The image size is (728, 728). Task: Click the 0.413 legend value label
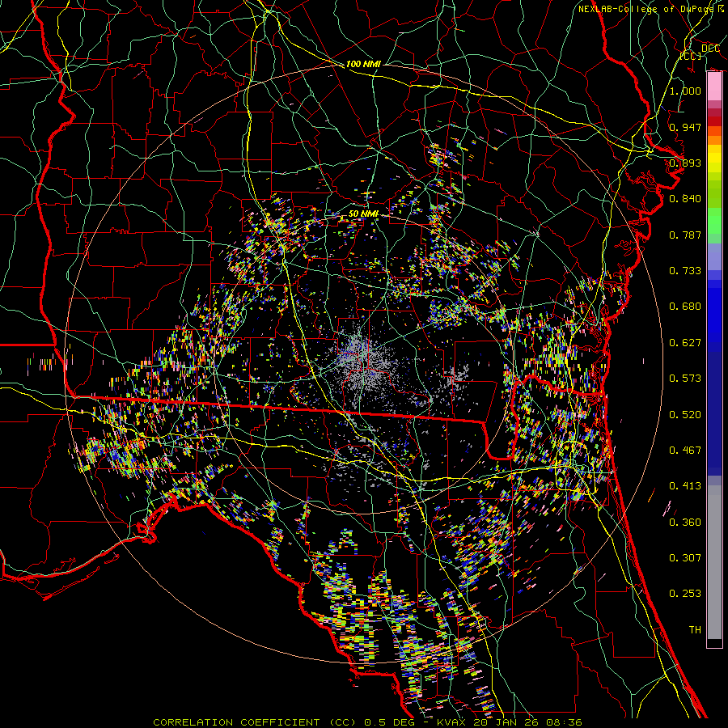click(685, 486)
